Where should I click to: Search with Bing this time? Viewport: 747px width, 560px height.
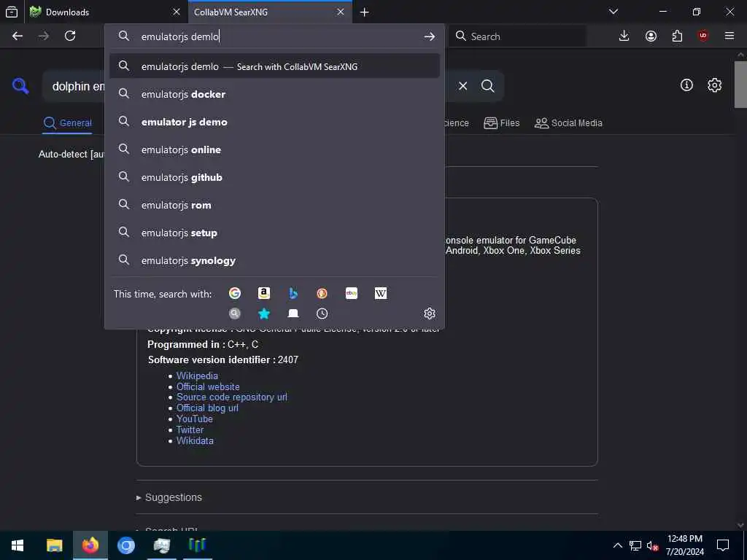[293, 293]
